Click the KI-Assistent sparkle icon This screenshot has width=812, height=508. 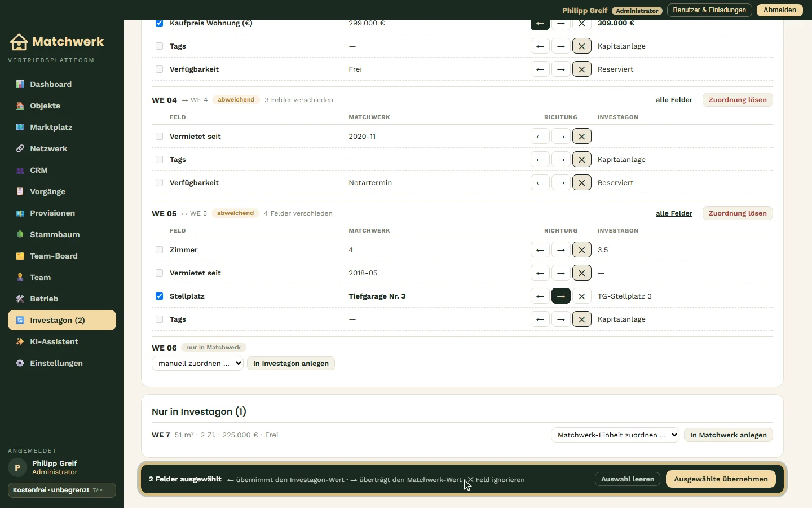[x=20, y=341]
